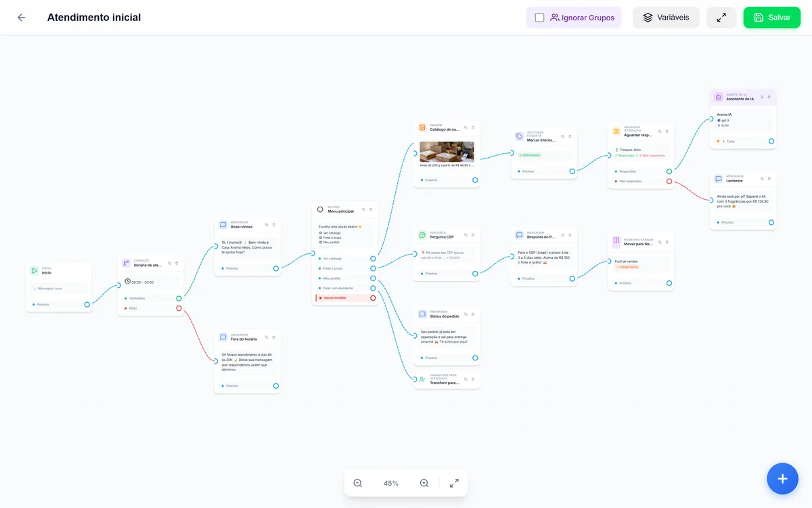The width and height of the screenshot is (812, 508).
Task: Click the Negociação stage chip
Action: tap(627, 267)
